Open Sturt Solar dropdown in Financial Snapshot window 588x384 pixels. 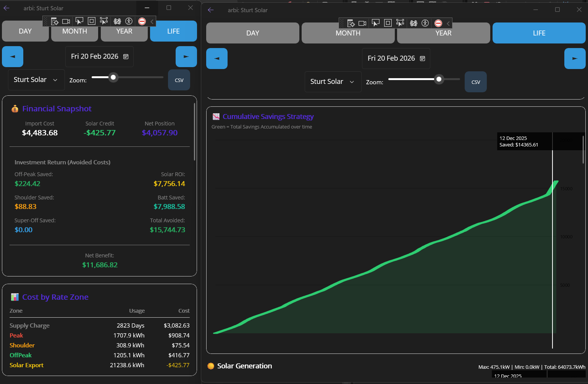coord(36,80)
